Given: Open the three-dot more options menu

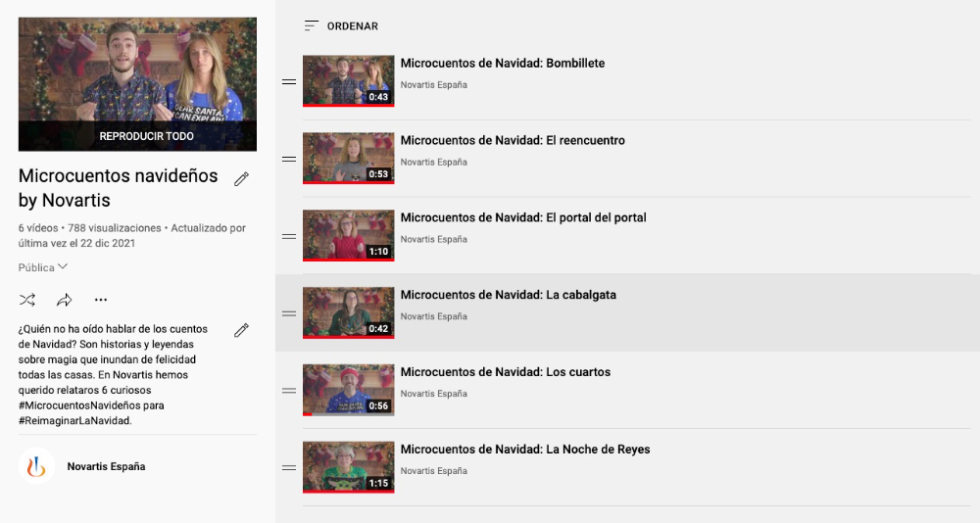Looking at the screenshot, I should pos(101,300).
